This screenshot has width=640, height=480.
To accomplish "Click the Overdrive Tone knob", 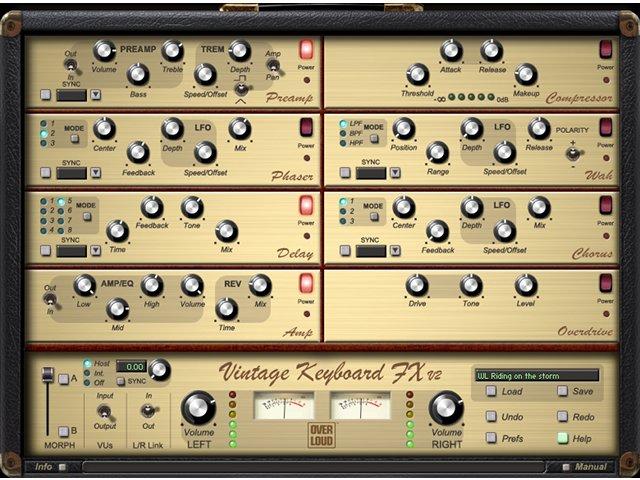I will point(471,285).
